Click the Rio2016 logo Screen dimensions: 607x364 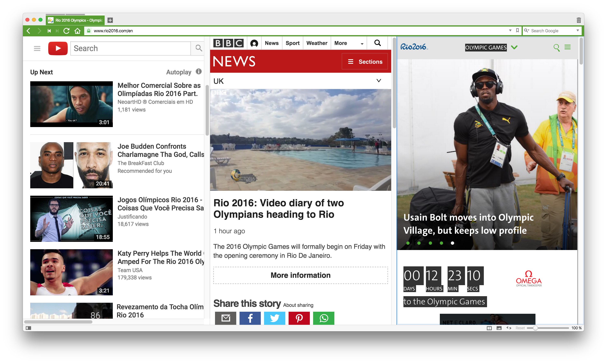coord(414,47)
